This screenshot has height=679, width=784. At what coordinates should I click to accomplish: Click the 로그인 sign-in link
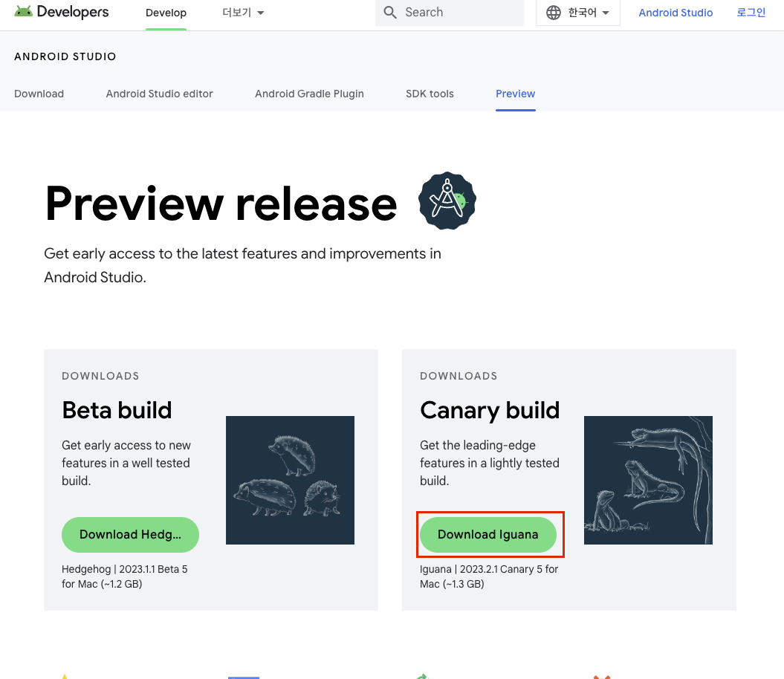pyautogui.click(x=751, y=13)
